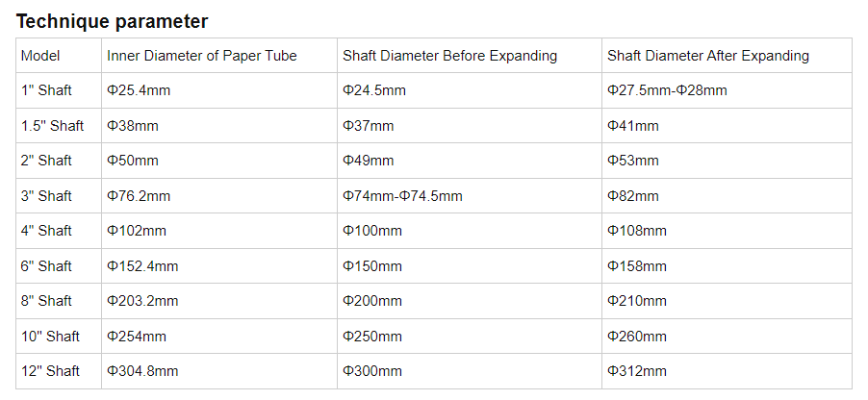Click the "Model" column header
Screen dimensions: 868x400
(x=40, y=56)
